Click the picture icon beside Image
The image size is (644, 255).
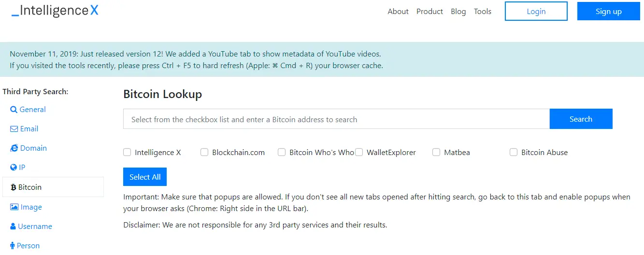(x=14, y=207)
